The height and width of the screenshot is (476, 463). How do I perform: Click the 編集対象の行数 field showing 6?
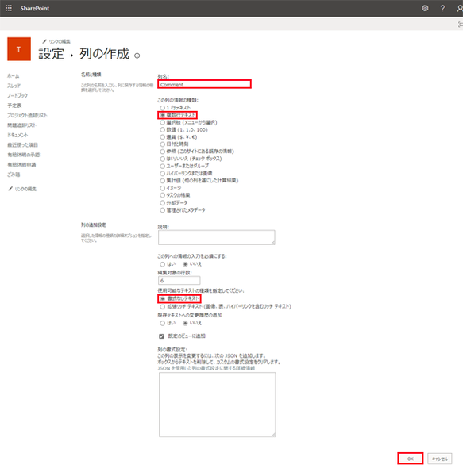(179, 280)
